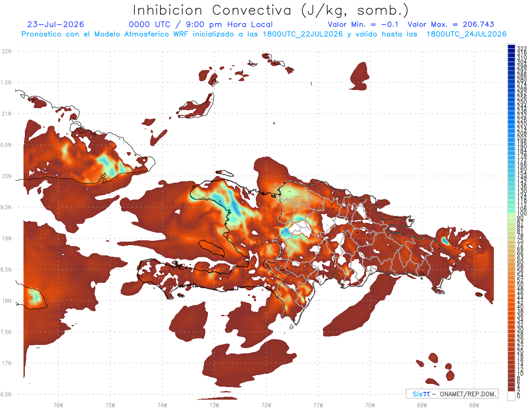Click the '9.5N' latitude label
Screen dimensions: 532x411
pyautogui.click(x=7, y=207)
